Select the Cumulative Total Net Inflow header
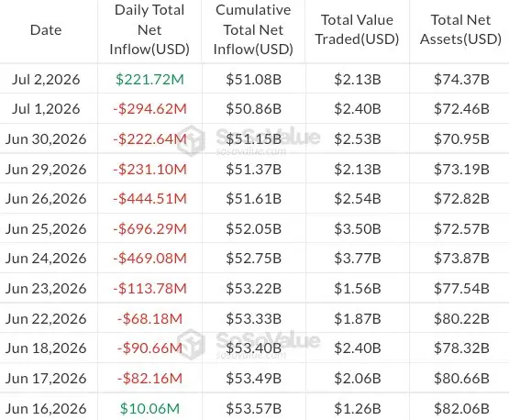This screenshot has width=509, height=420. tap(253, 30)
